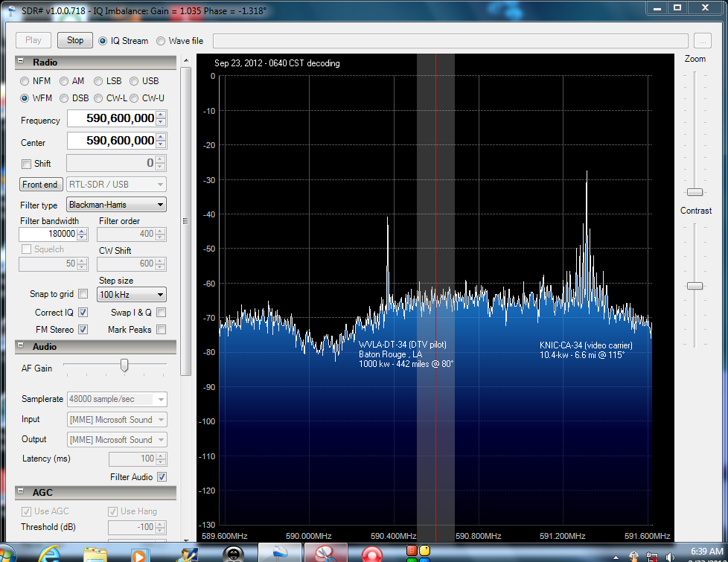Stop the radio stream

[x=75, y=40]
